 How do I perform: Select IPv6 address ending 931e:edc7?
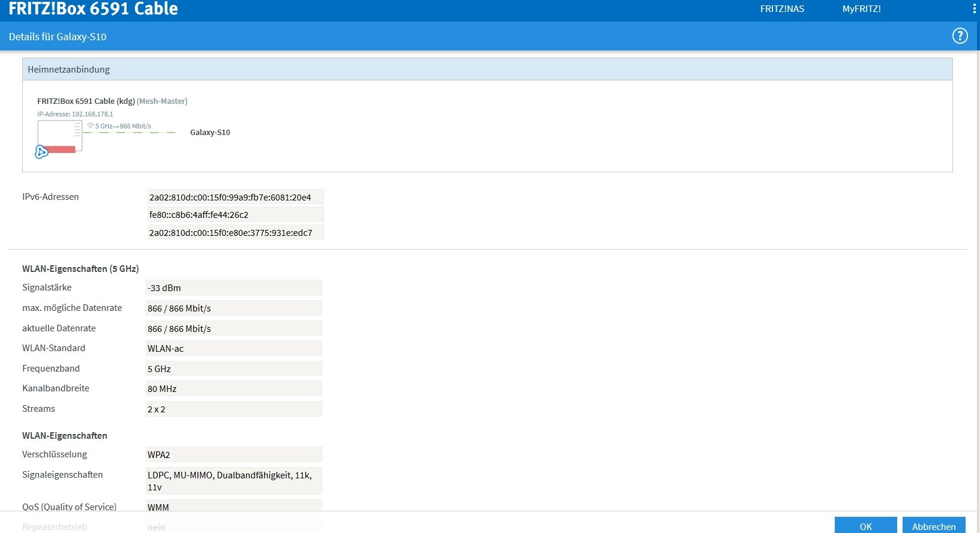(x=235, y=232)
